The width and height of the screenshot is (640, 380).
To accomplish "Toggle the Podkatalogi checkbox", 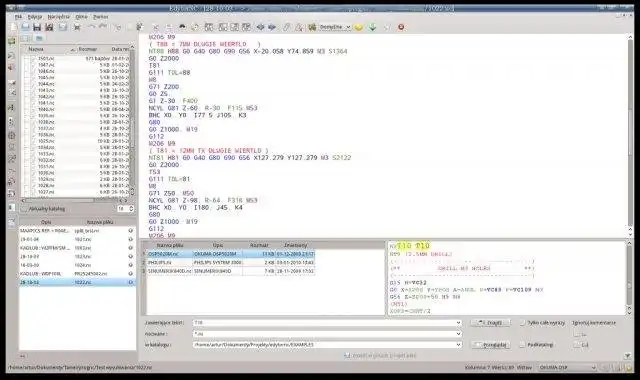I will (522, 344).
